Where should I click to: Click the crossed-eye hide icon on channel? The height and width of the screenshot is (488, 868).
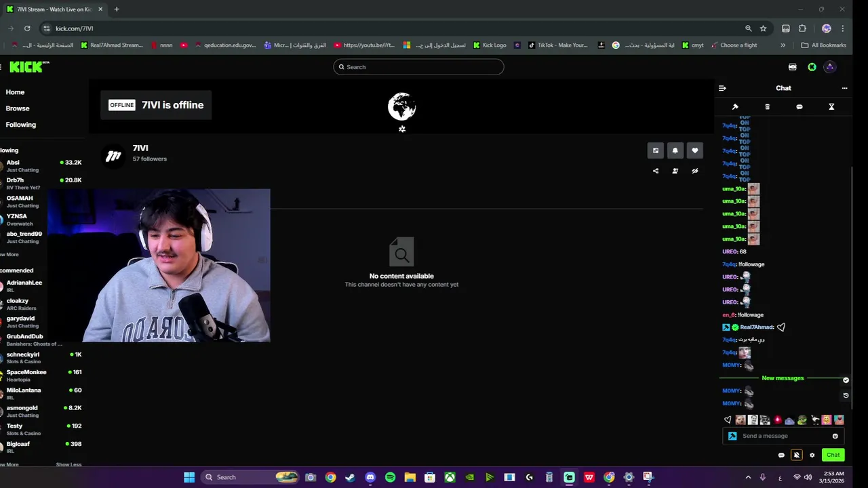pos(694,171)
